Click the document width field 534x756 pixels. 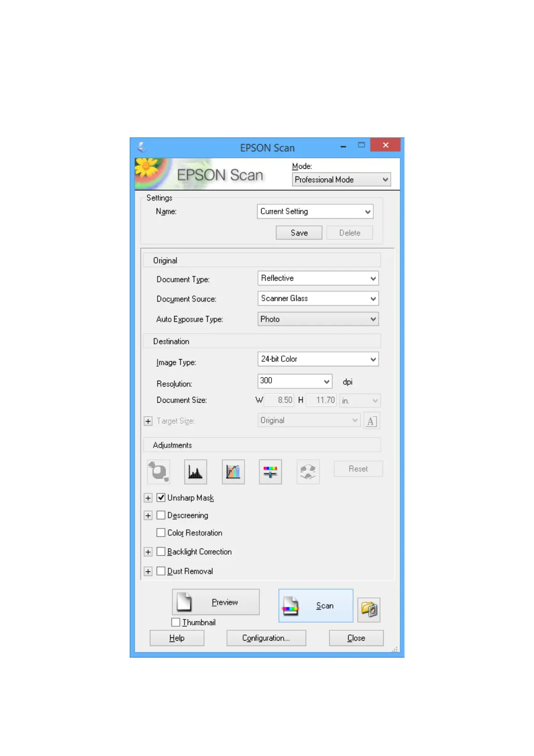pyautogui.click(x=279, y=400)
